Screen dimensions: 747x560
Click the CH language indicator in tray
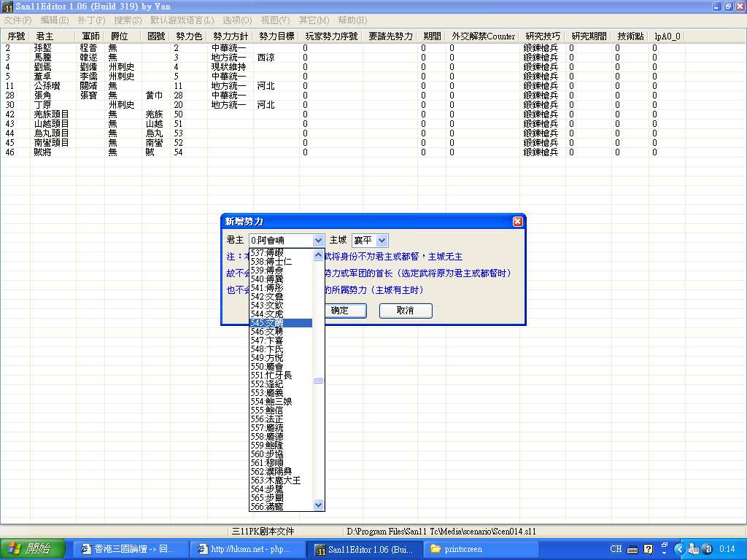point(616,549)
